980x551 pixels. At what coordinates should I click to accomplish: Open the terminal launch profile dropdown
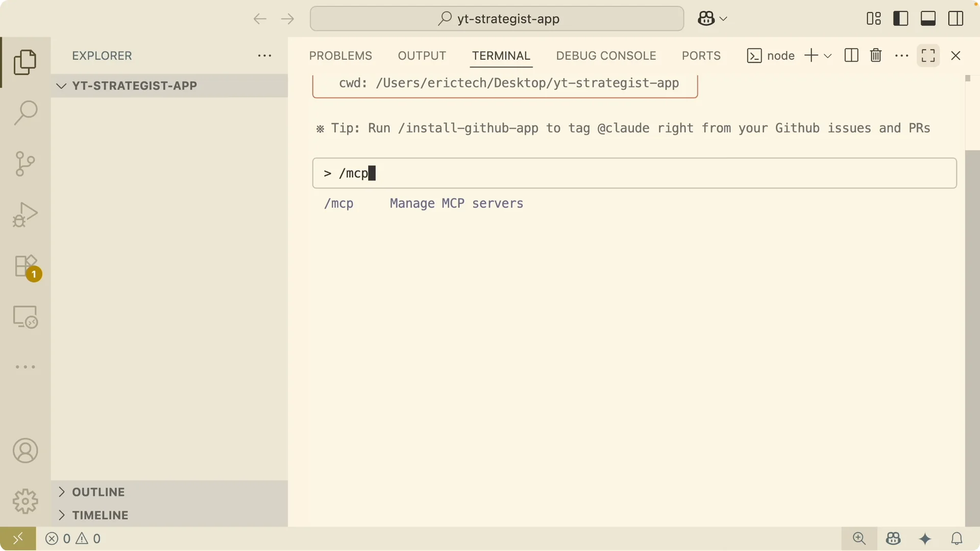click(x=828, y=56)
